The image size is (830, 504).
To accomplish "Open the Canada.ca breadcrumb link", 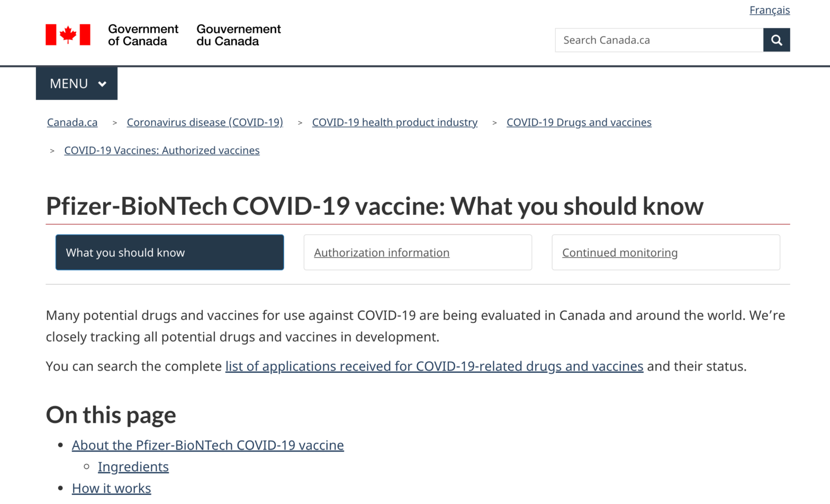I will click(x=73, y=122).
